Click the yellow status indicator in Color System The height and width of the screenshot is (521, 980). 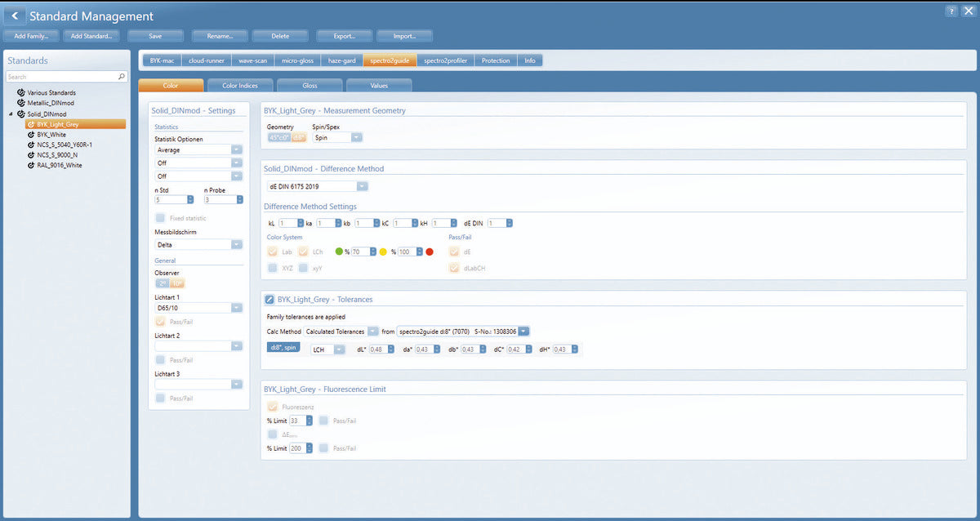(384, 252)
